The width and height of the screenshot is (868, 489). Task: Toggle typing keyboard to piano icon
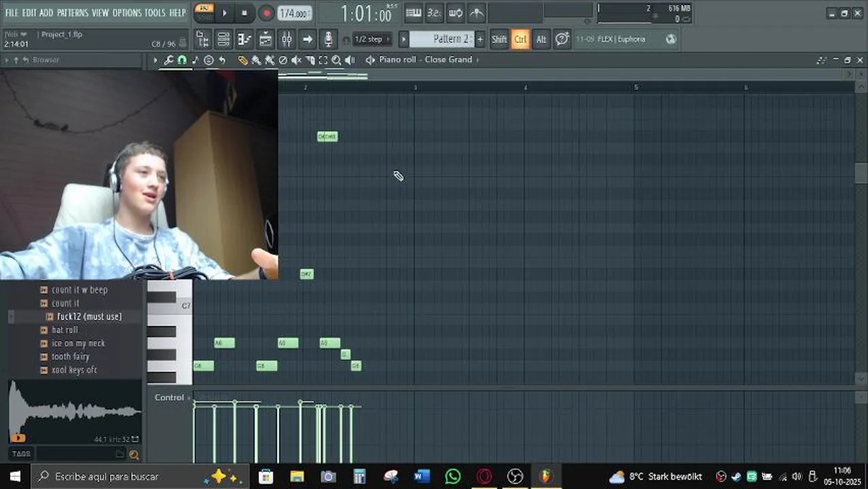413,13
